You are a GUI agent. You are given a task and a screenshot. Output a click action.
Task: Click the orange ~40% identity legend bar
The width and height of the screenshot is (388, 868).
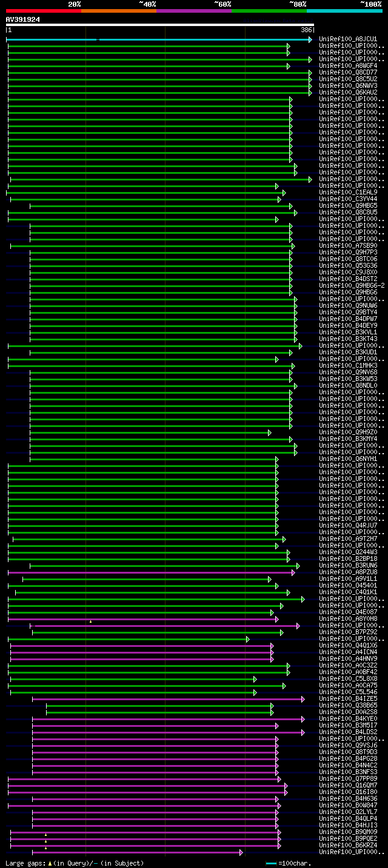[x=118, y=11]
